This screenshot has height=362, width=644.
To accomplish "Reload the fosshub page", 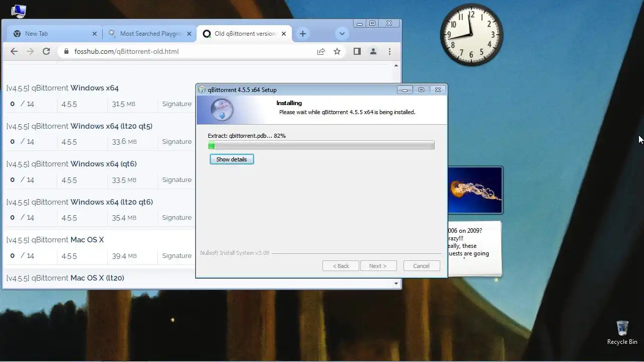I will click(x=46, y=51).
